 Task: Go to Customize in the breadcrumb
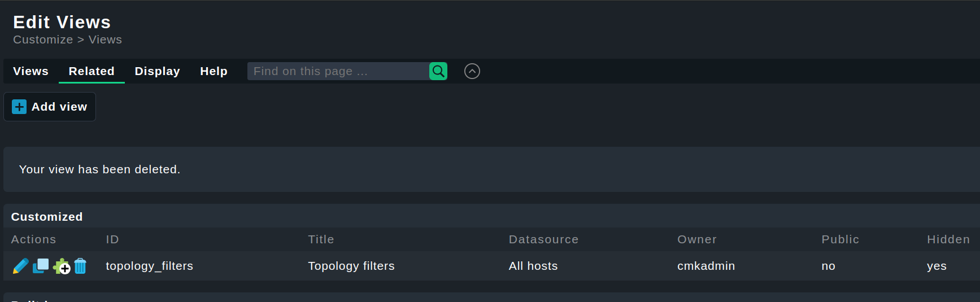click(x=43, y=40)
